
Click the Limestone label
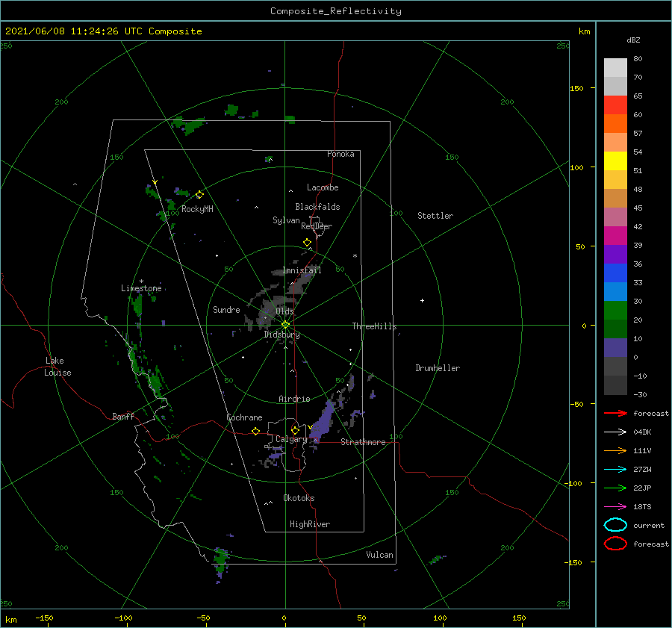click(x=141, y=288)
